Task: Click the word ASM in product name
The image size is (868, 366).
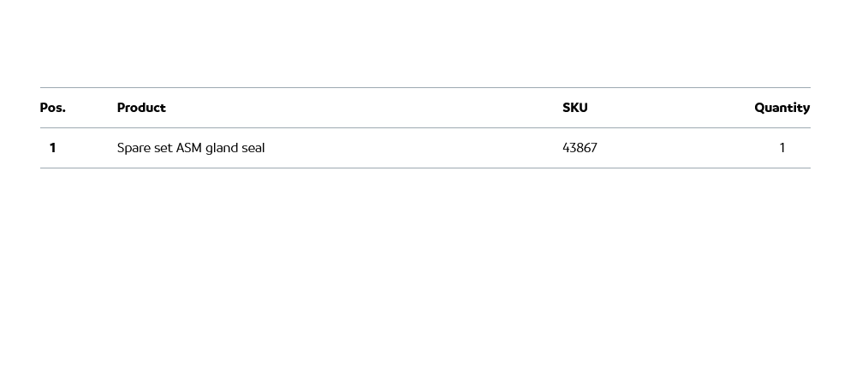Action: [x=188, y=148]
